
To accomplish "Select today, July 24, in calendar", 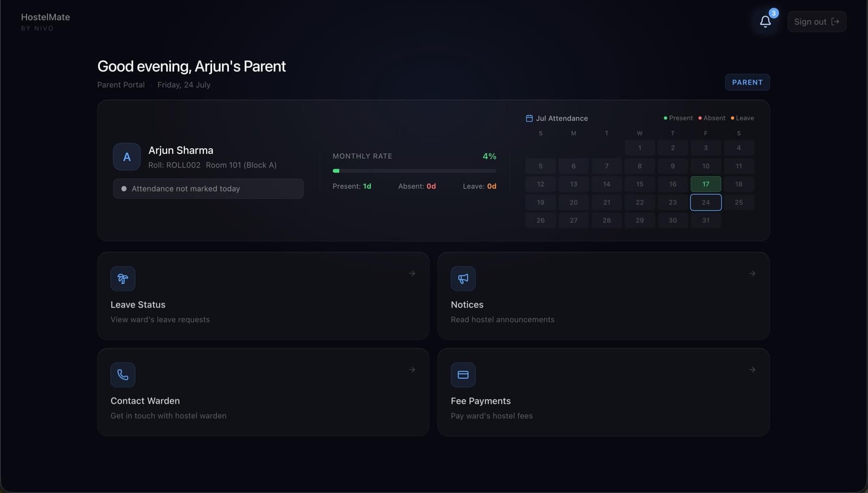I will (x=705, y=202).
